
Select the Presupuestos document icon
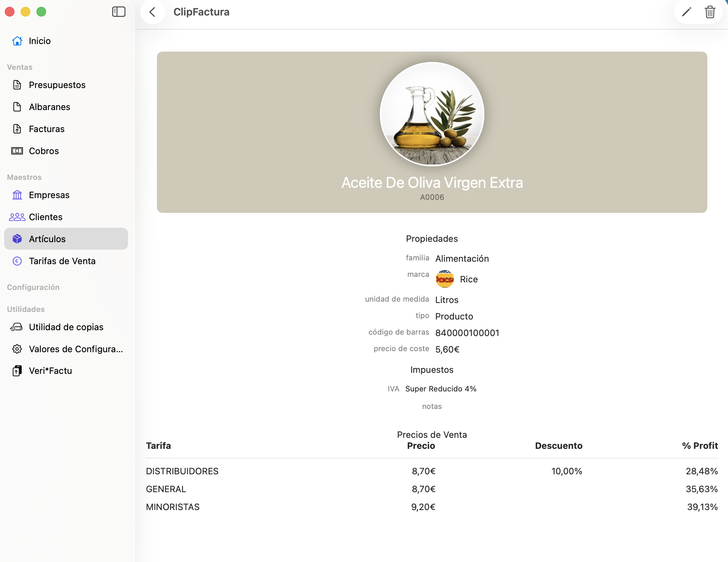click(17, 85)
